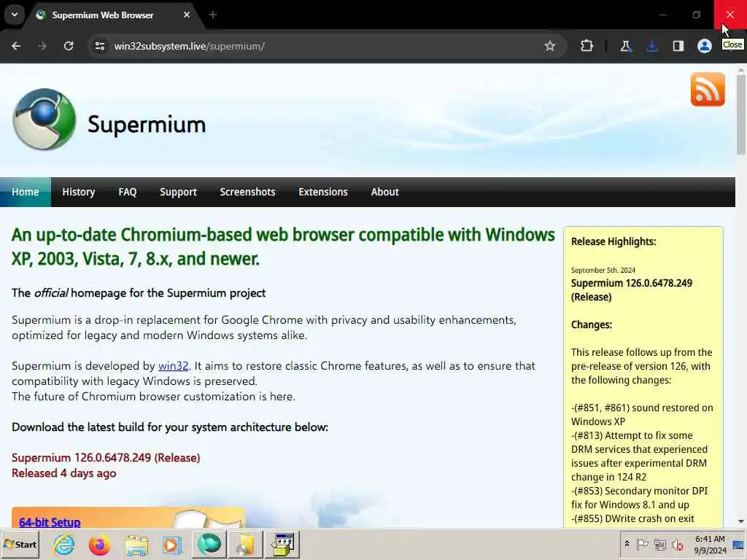The width and height of the screenshot is (747, 560).
Task: Open the Home navigation item
Action: [26, 192]
